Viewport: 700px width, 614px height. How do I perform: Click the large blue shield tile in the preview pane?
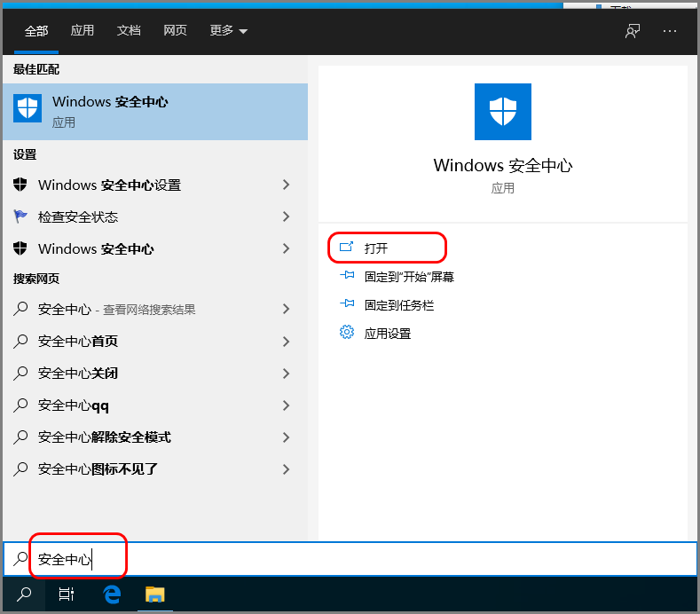(503, 112)
